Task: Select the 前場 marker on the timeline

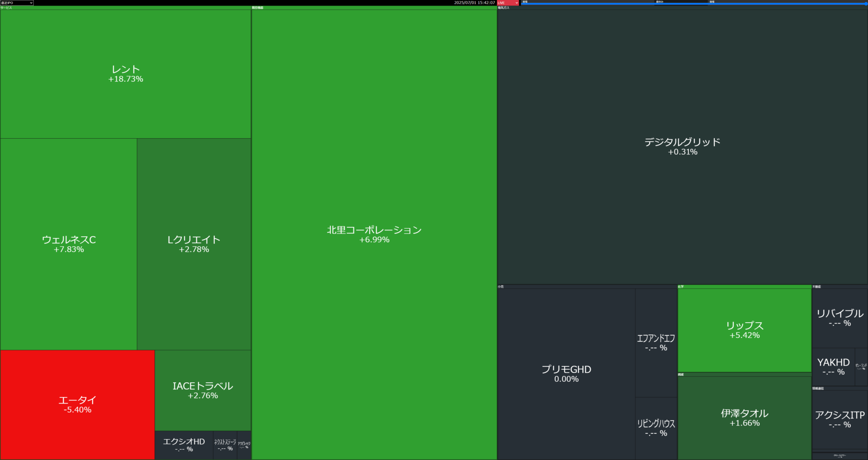Action: 525,2
